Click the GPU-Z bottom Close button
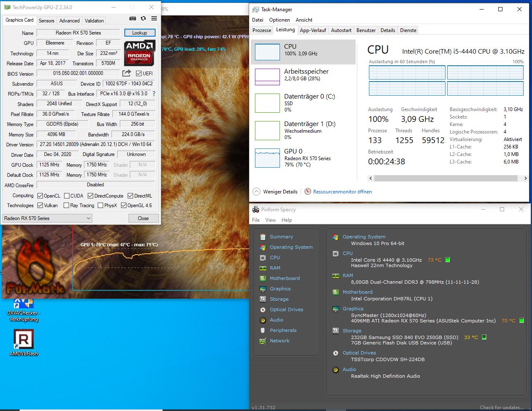 [143, 218]
